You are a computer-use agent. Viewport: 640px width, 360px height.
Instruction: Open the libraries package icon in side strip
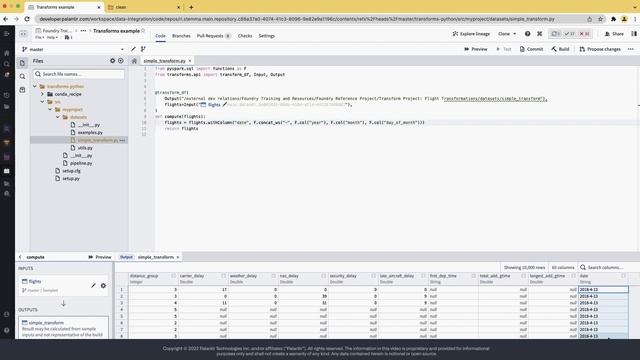22,90
